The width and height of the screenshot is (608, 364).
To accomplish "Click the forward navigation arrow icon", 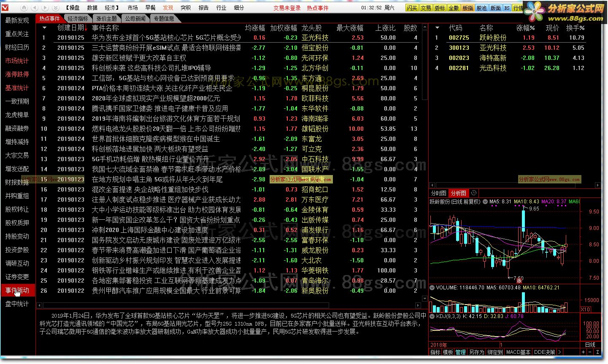I will 44,8.
